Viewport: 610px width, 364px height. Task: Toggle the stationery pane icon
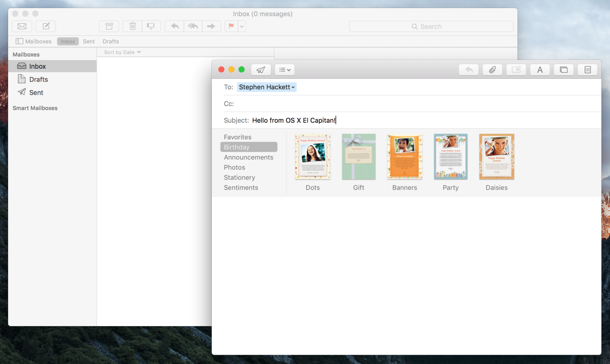tap(587, 70)
